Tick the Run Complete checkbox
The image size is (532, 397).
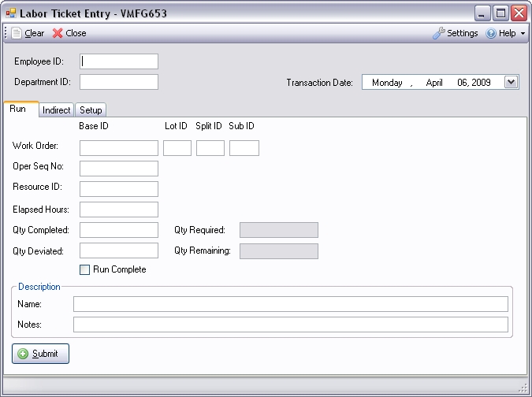84,269
